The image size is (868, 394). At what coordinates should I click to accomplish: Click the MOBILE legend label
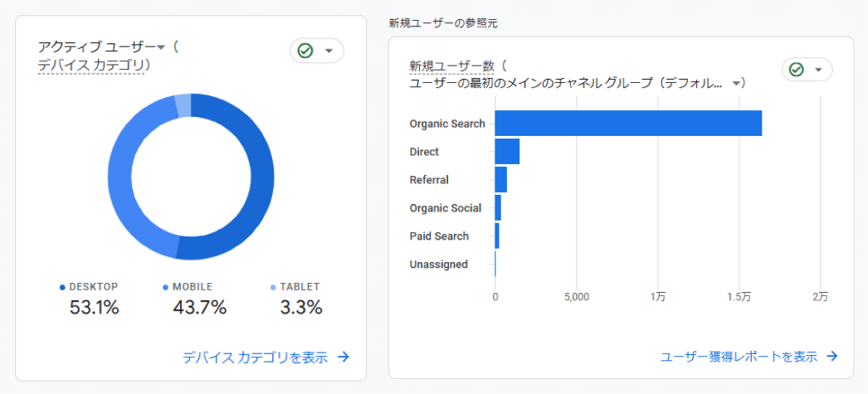tap(193, 287)
